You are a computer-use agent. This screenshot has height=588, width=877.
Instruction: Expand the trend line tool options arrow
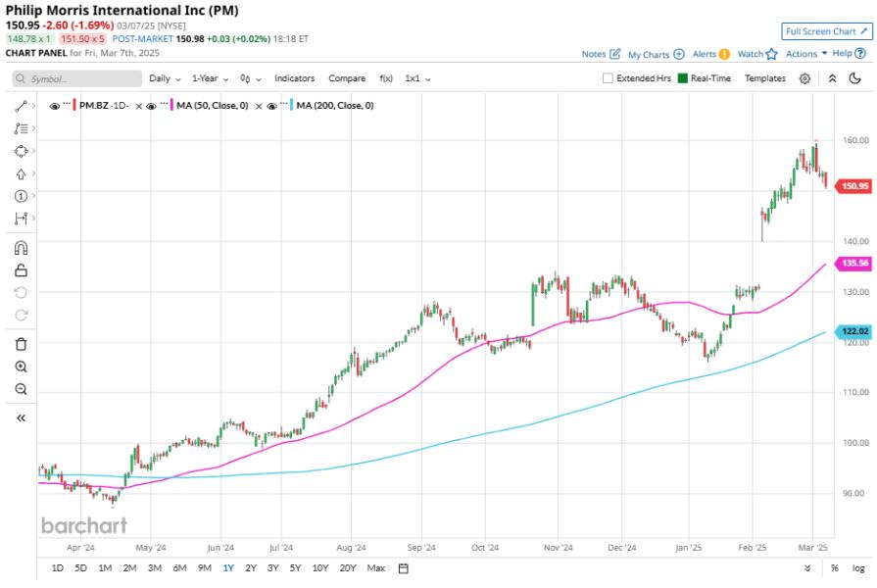click(33, 106)
